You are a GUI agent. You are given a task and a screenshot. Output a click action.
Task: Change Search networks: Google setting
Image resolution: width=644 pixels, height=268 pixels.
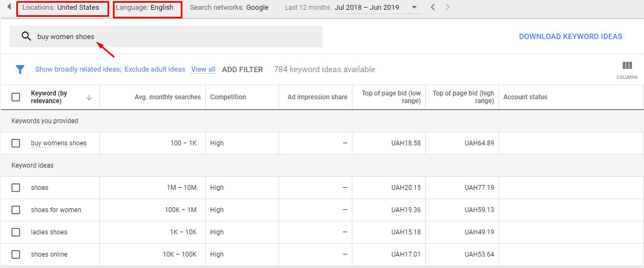point(229,8)
